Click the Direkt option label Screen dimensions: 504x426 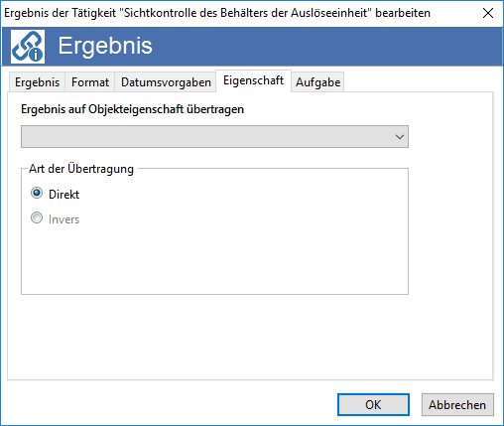coord(63,195)
